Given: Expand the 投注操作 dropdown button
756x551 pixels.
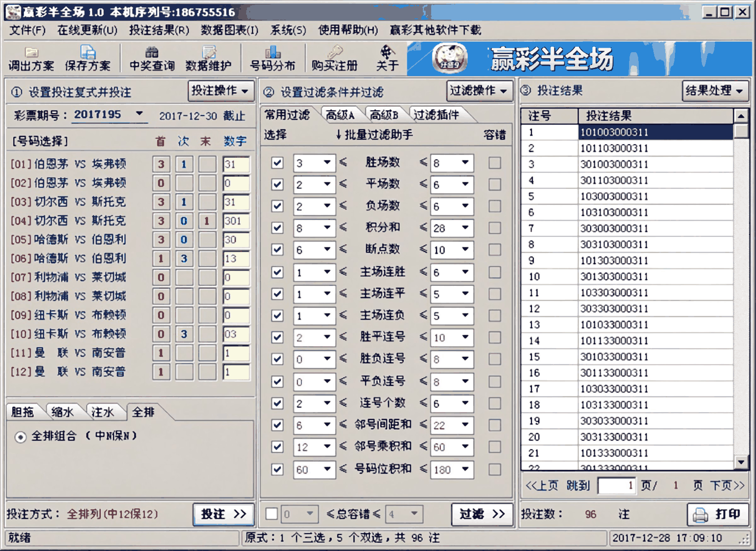Looking at the screenshot, I should tap(221, 91).
